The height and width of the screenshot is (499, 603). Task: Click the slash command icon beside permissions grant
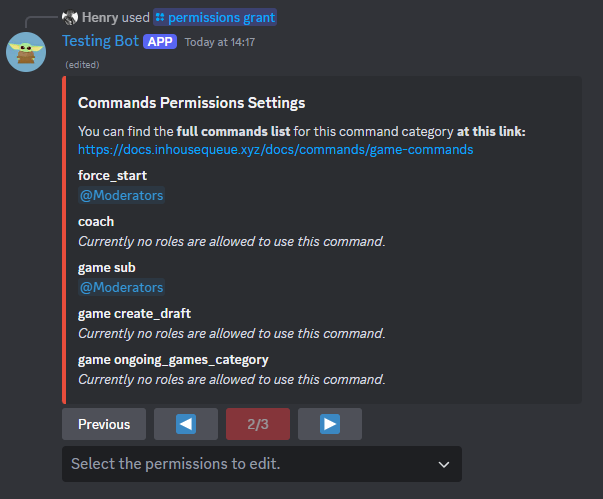[x=160, y=17]
